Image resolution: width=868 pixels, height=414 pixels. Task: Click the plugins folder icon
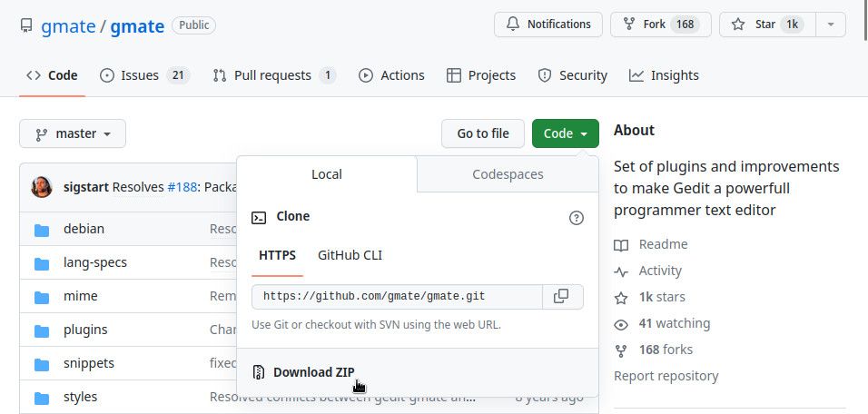[42, 331]
